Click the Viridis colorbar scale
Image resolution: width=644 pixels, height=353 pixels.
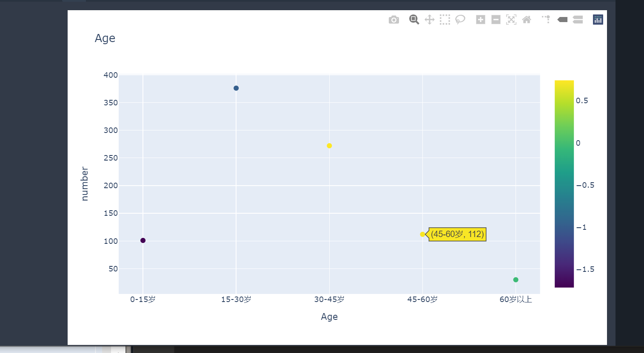(x=564, y=183)
